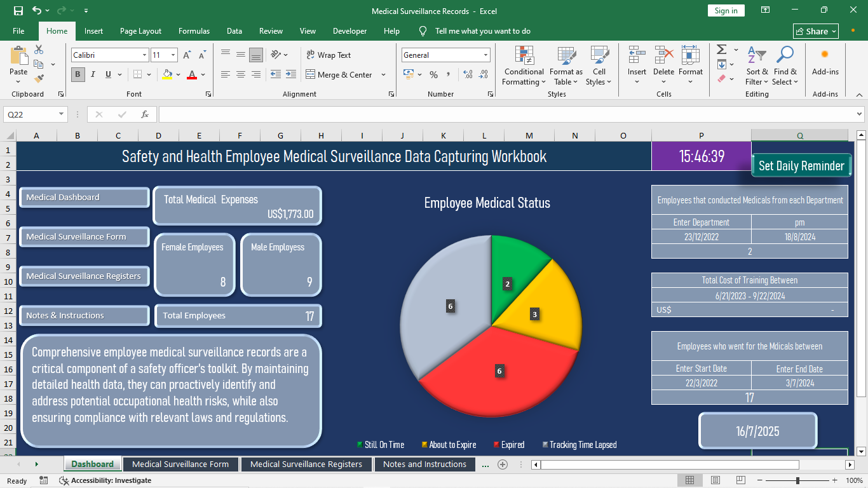Toggle Bottom Align vertical alignment
The height and width of the screenshot is (488, 868).
256,55
